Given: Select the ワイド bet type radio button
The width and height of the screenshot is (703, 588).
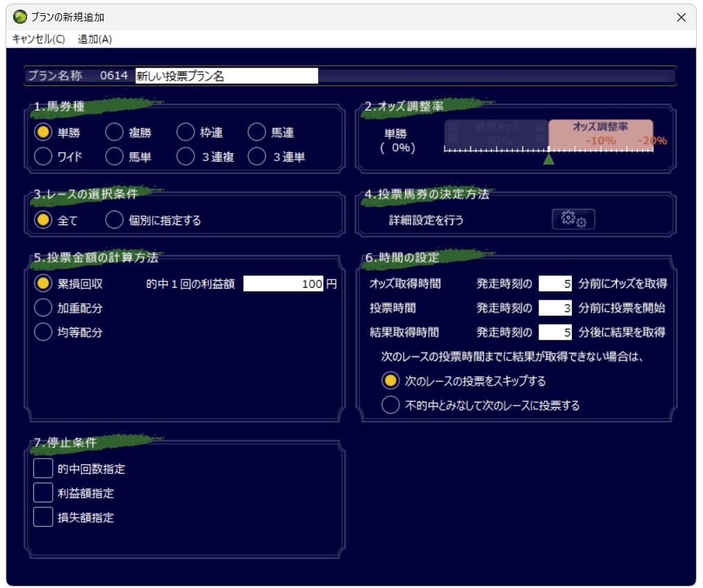Looking at the screenshot, I should click(x=43, y=156).
